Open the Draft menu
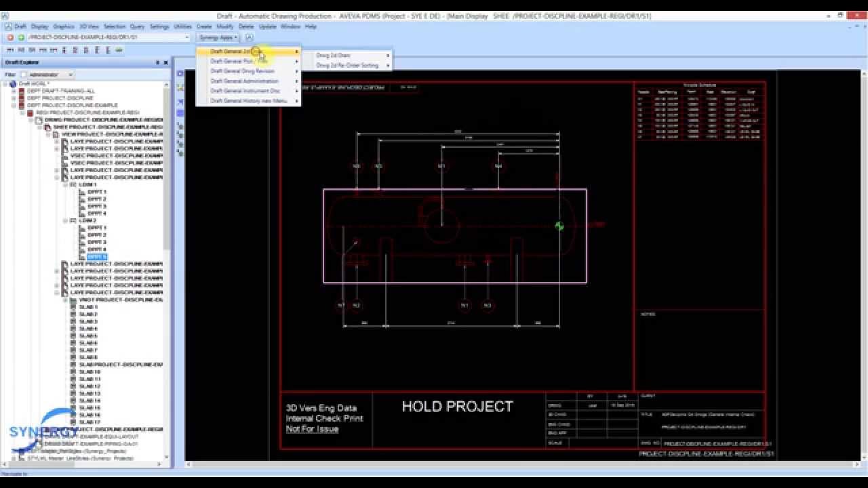Image resolution: width=868 pixels, height=488 pixels. tap(20, 26)
